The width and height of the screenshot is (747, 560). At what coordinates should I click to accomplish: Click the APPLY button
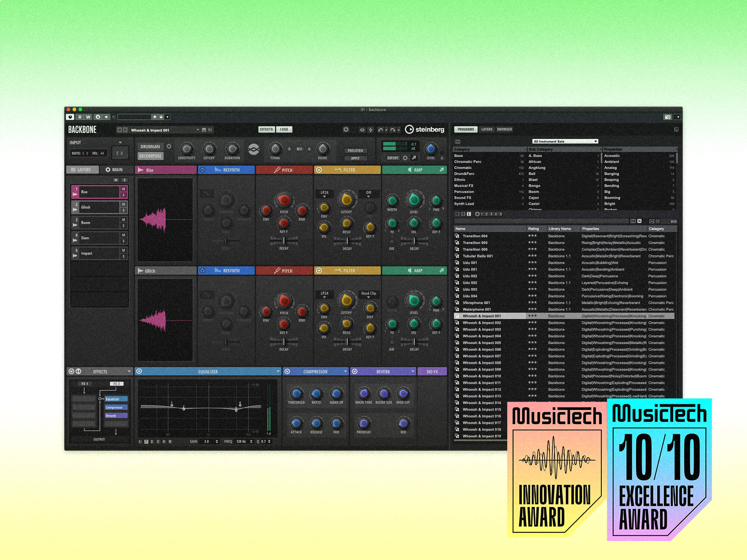point(355,158)
